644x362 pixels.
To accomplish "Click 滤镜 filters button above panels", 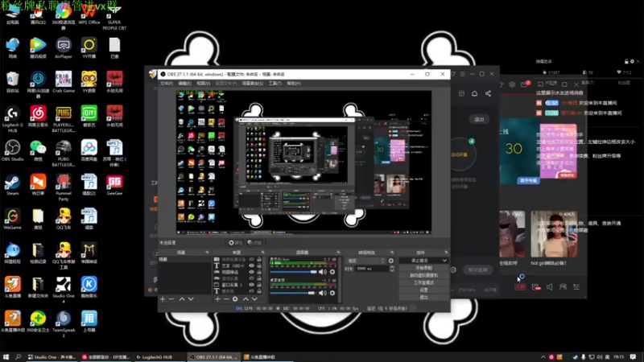I will click(x=255, y=243).
